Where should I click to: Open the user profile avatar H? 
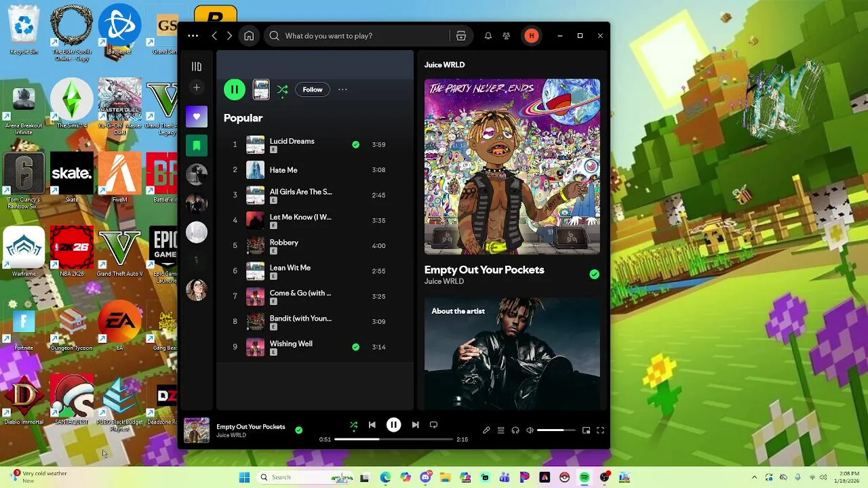(532, 36)
